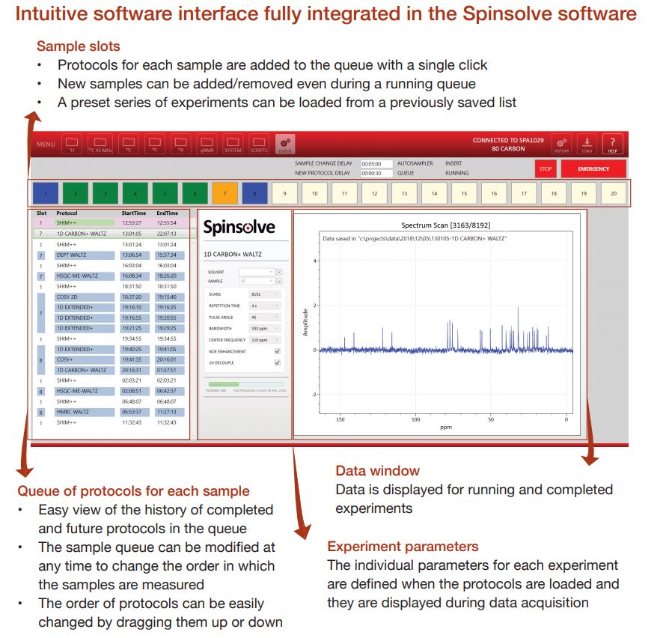This screenshot has height=638, width=672.
Task: Open the MENU in the red toolbar
Action: [x=46, y=145]
